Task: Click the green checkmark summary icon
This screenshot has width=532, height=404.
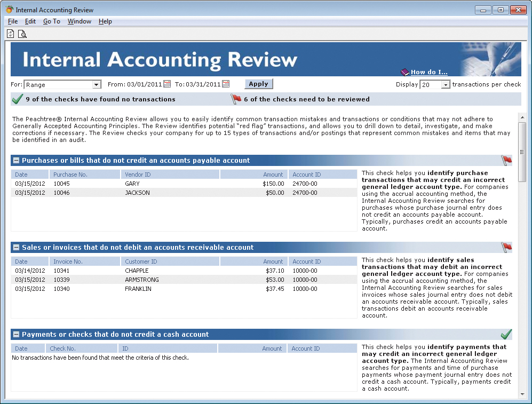Action: [17, 99]
